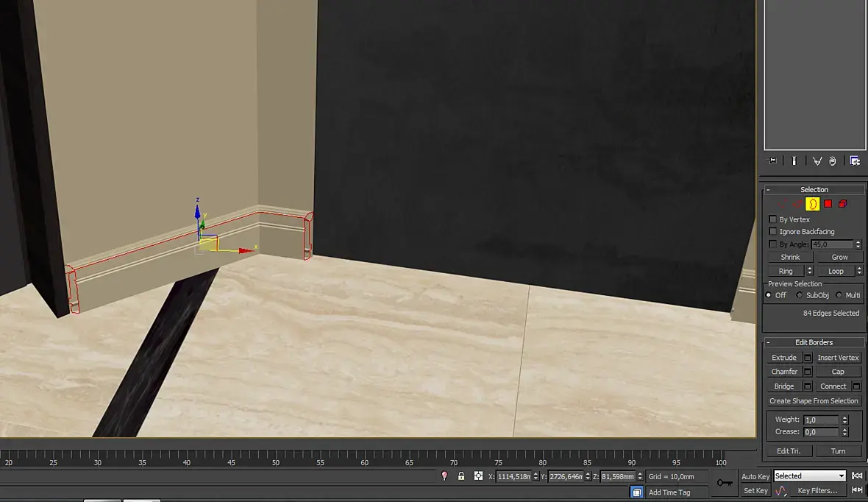This screenshot has width=868, height=502.
Task: Open the Selected key filter dropdown
Action: click(809, 476)
